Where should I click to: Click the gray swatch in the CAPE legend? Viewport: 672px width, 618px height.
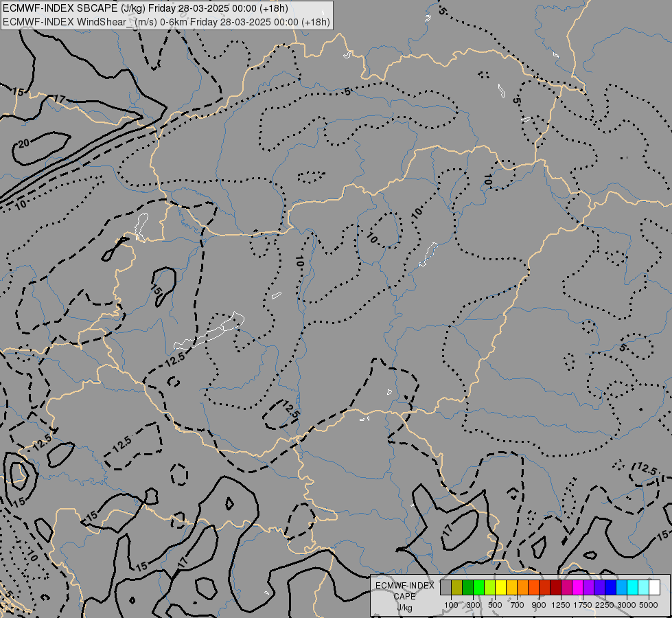445,588
